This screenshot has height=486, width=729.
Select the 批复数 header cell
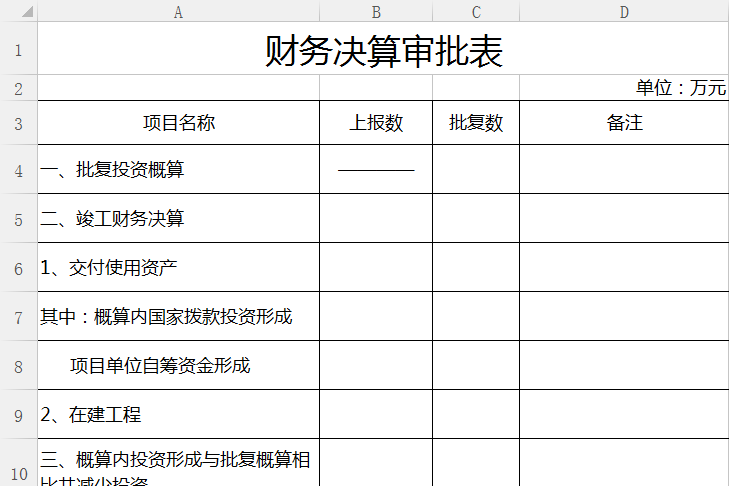(476, 123)
